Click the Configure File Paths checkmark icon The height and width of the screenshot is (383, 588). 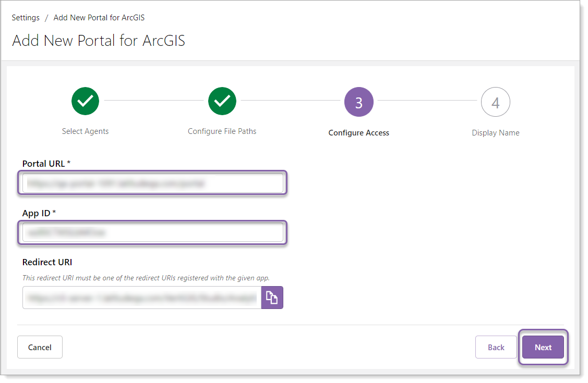coord(222,101)
